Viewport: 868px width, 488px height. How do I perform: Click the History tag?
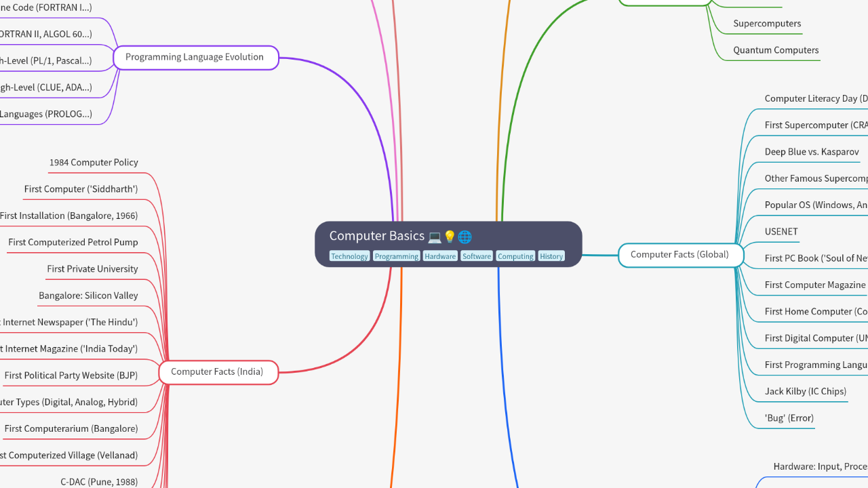551,256
